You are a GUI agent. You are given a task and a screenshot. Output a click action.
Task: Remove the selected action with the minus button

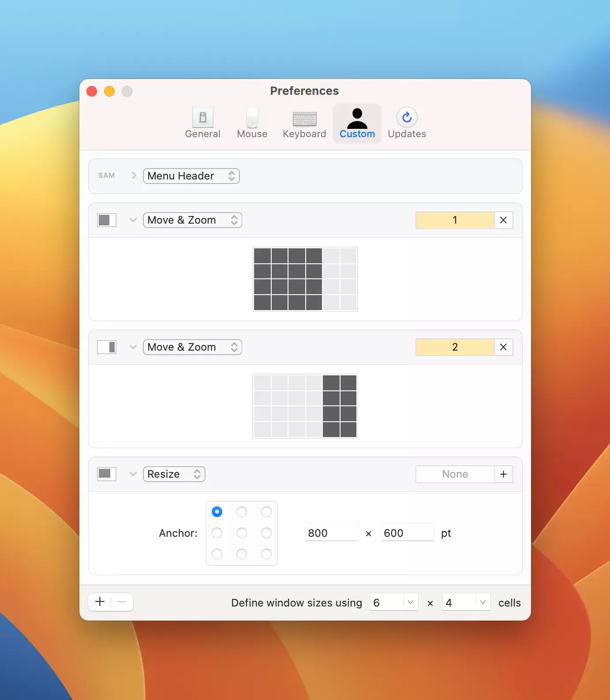122,602
